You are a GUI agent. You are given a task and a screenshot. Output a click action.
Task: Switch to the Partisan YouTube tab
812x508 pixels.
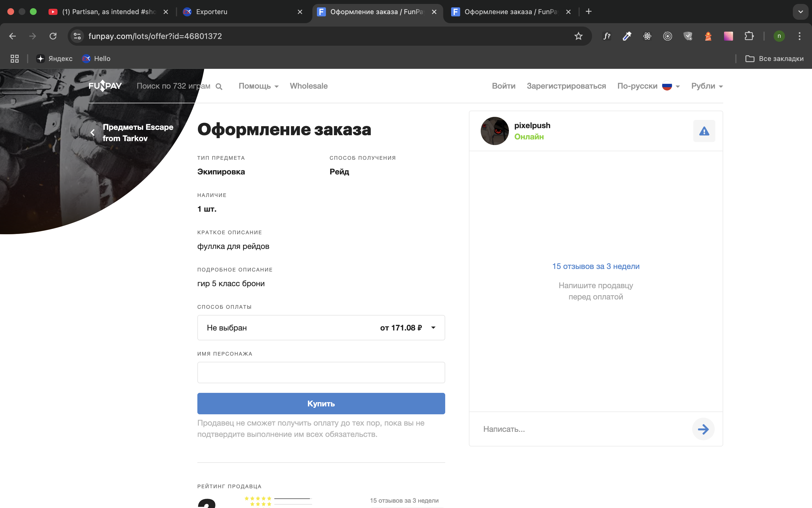(109, 12)
